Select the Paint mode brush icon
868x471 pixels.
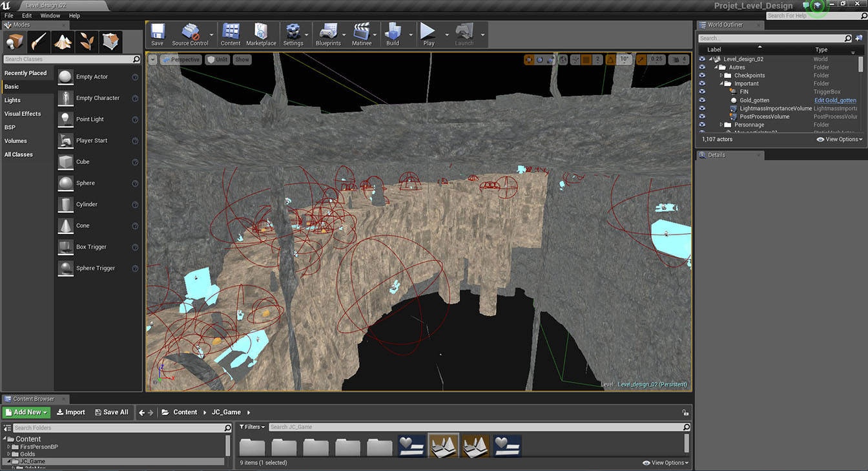click(38, 42)
